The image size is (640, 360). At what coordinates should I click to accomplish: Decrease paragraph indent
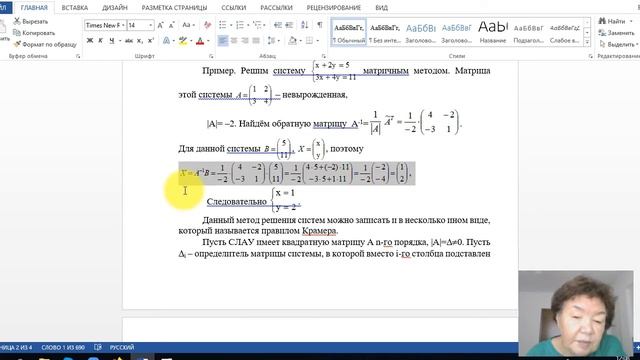click(x=278, y=25)
